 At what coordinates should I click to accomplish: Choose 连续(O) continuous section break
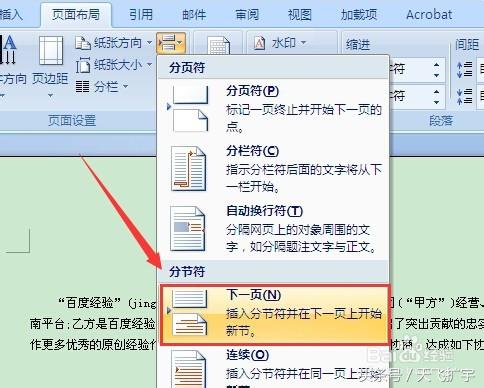(274, 368)
